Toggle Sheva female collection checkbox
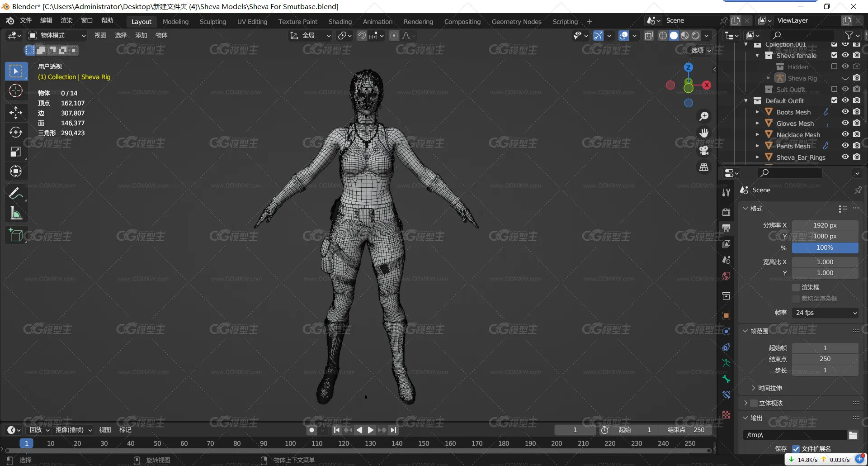This screenshot has width=868, height=466. pos(834,55)
